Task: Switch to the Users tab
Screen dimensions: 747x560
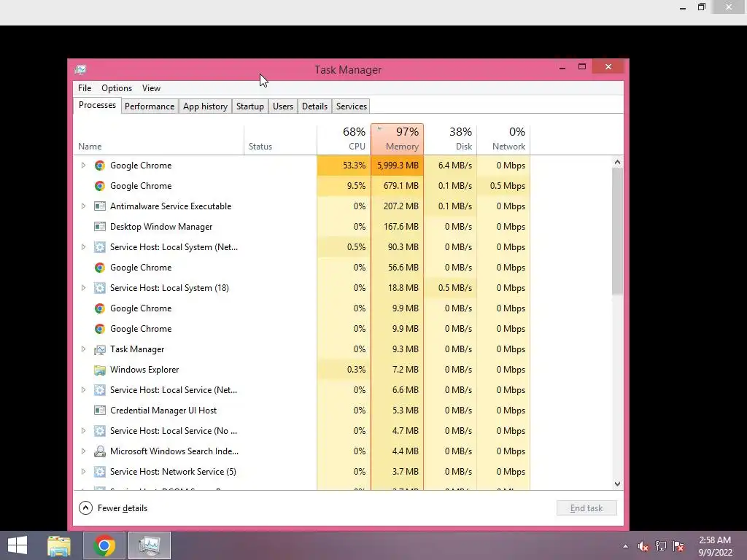Action: click(x=283, y=106)
